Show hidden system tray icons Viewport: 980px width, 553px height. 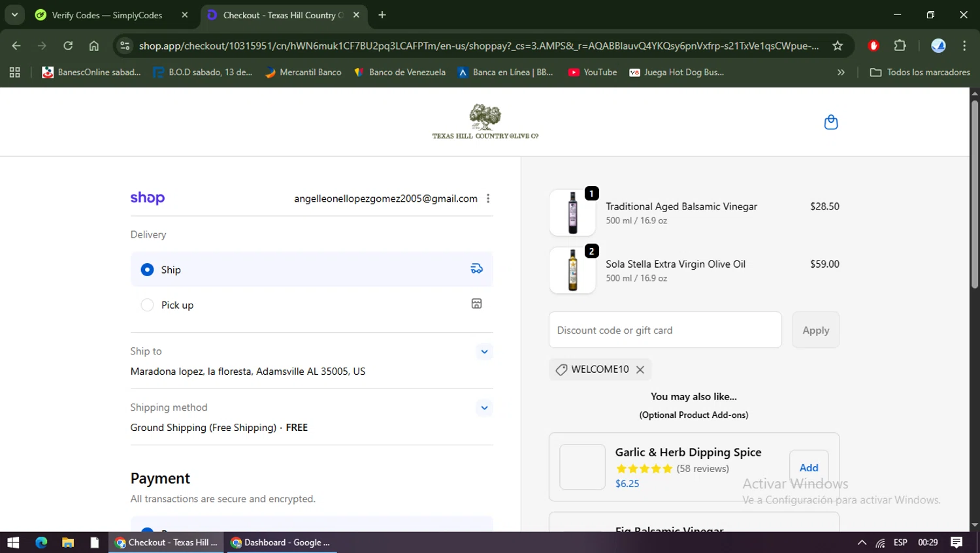pyautogui.click(x=862, y=543)
